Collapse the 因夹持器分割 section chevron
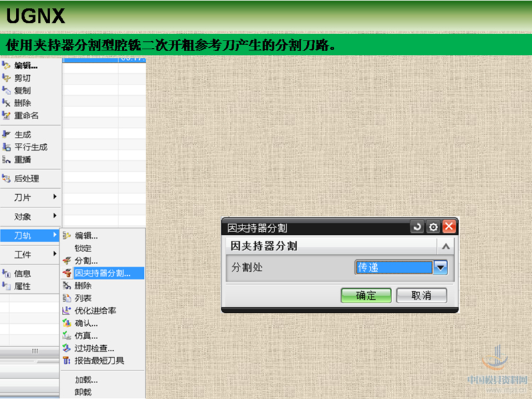 click(x=445, y=246)
